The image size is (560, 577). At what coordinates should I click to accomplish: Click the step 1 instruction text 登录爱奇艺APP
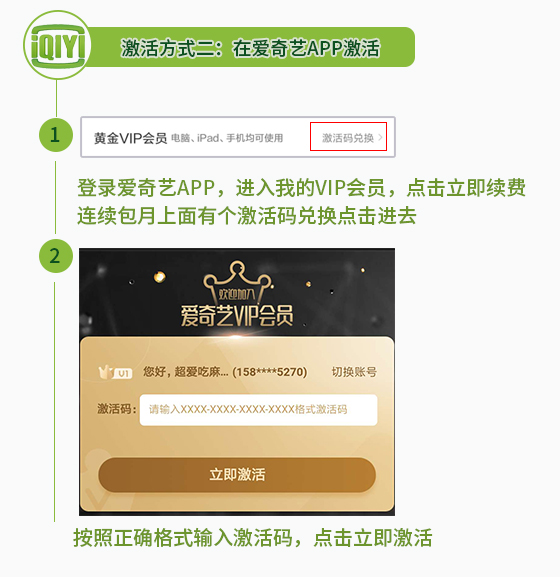146,188
